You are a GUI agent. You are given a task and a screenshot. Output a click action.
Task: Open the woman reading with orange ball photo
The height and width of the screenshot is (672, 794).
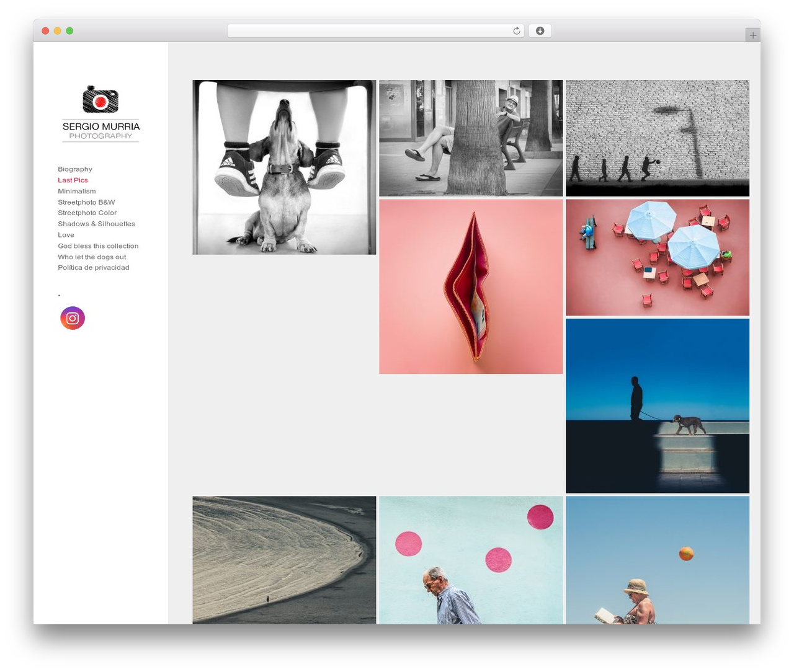[x=658, y=560]
